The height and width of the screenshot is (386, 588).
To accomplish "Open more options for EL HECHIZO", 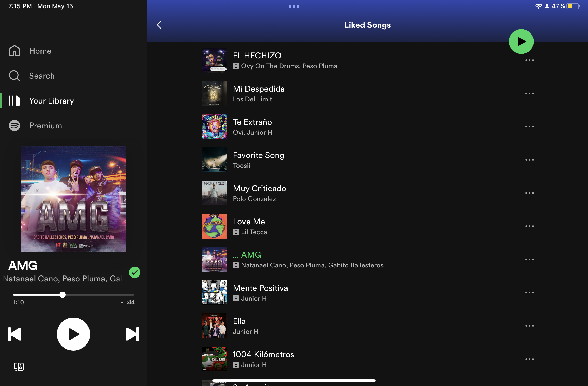I will (x=529, y=60).
